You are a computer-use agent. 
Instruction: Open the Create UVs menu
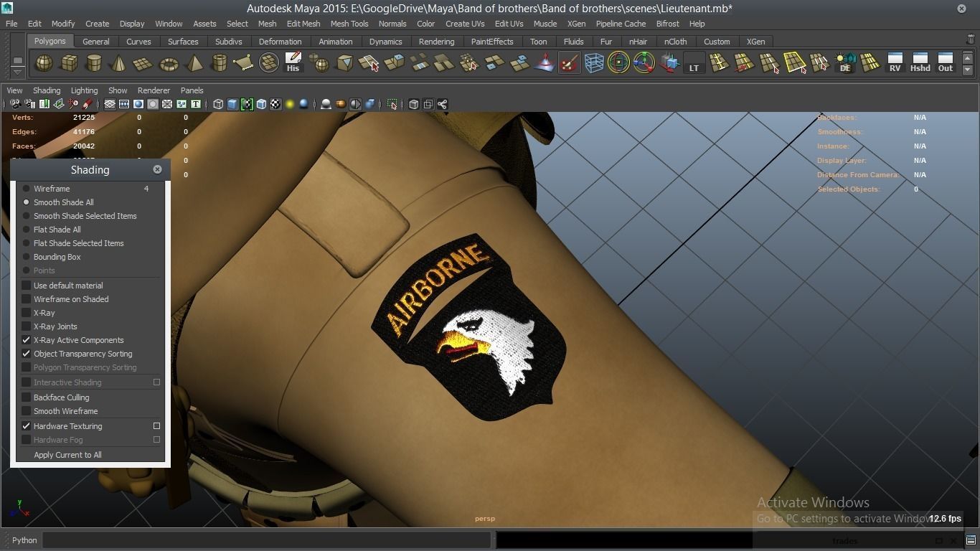coord(465,24)
